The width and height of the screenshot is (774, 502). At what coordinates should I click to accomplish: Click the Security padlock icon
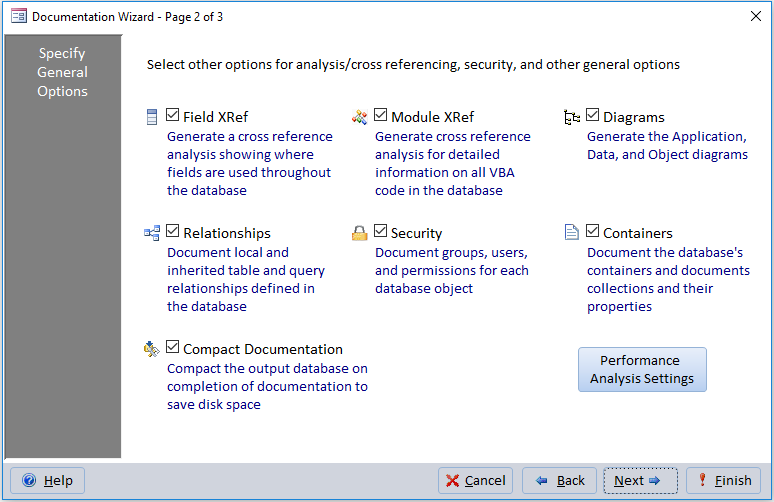(360, 233)
